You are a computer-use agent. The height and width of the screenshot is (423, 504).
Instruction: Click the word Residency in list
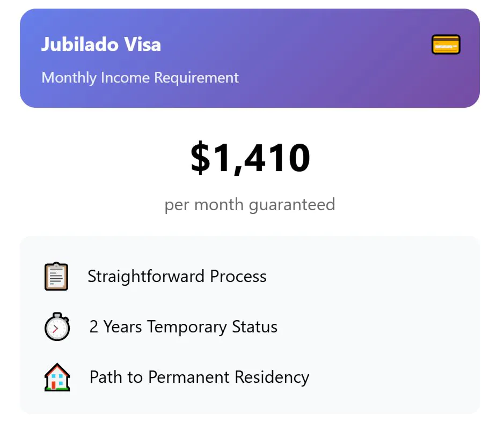(x=272, y=377)
